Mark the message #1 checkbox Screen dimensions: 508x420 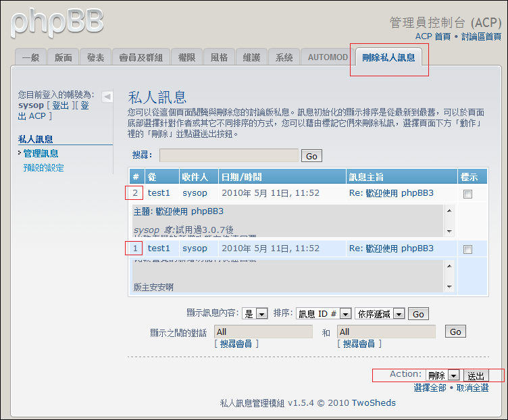tap(467, 249)
